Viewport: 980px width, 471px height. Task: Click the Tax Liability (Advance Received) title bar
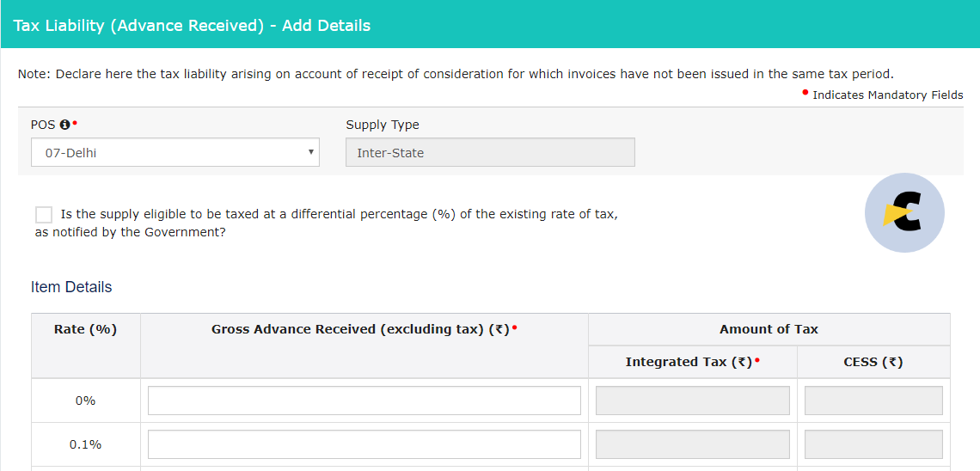click(x=490, y=24)
